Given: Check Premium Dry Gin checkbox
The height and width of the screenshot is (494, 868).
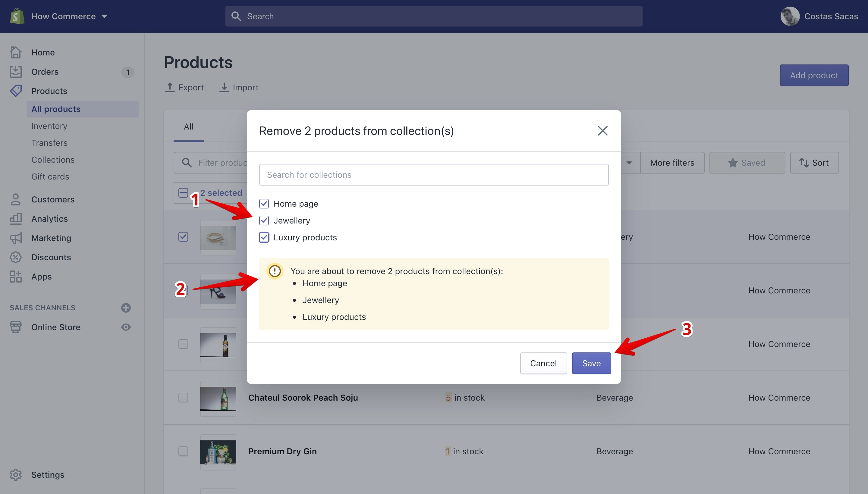Looking at the screenshot, I should pos(183,451).
